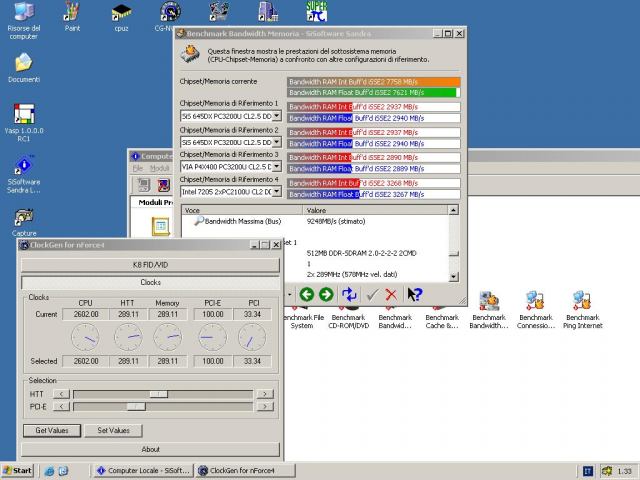
Task: Click the Get Values button
Action: click(52, 430)
